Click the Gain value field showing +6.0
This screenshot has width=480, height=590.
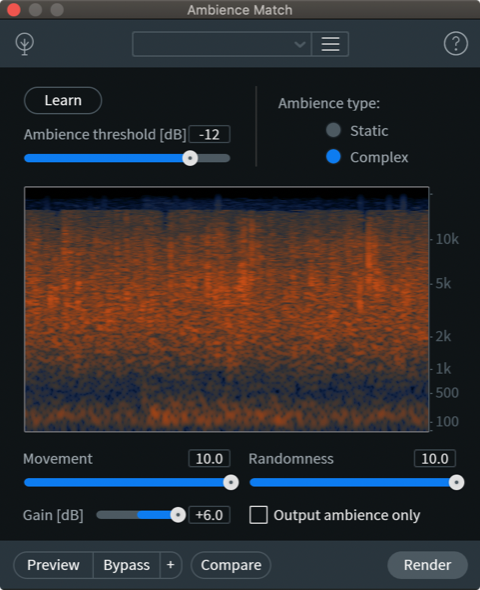coord(209,515)
